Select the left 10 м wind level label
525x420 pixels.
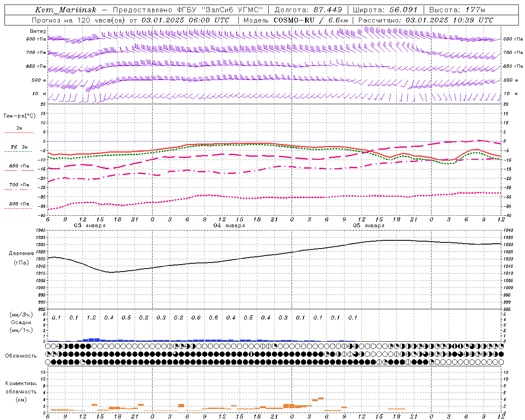point(39,94)
